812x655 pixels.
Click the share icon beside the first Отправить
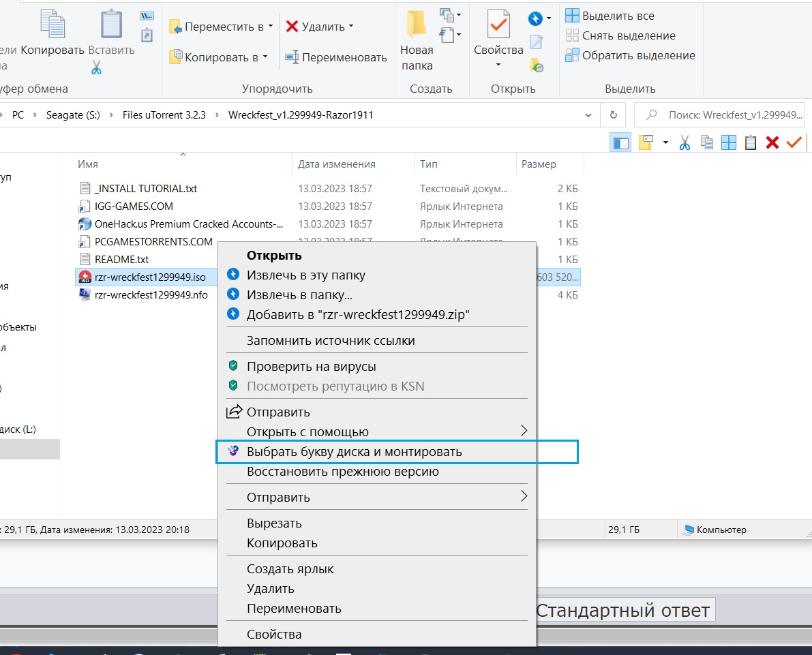pos(234,412)
